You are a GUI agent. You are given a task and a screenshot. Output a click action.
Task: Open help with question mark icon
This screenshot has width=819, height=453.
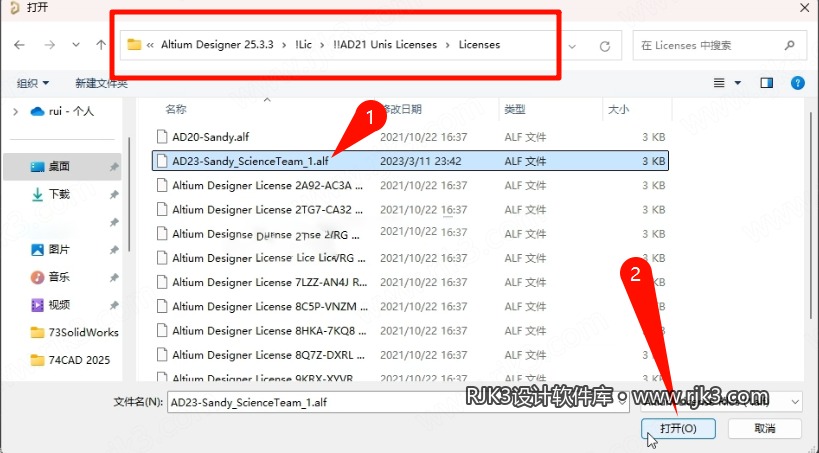[x=798, y=83]
